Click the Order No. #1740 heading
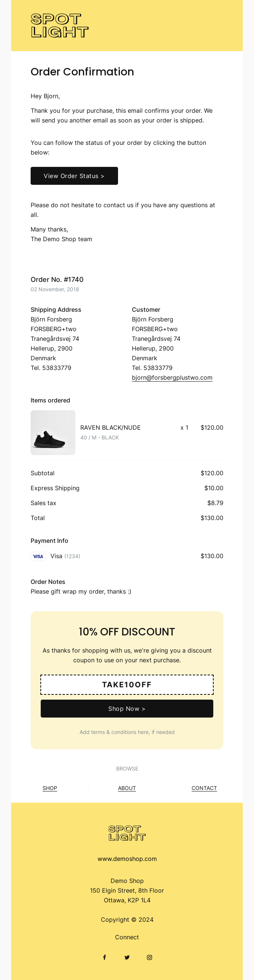This screenshot has width=254, height=980. [x=57, y=279]
